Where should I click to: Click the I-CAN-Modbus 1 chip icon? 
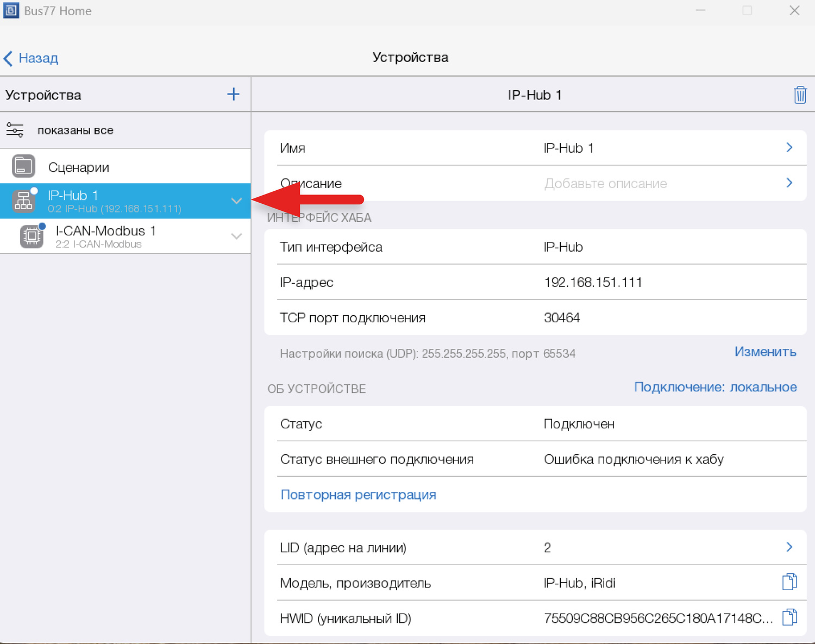32,236
